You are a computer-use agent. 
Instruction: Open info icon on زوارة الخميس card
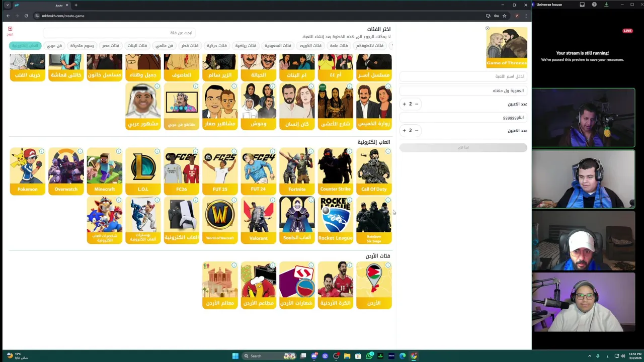(x=388, y=86)
